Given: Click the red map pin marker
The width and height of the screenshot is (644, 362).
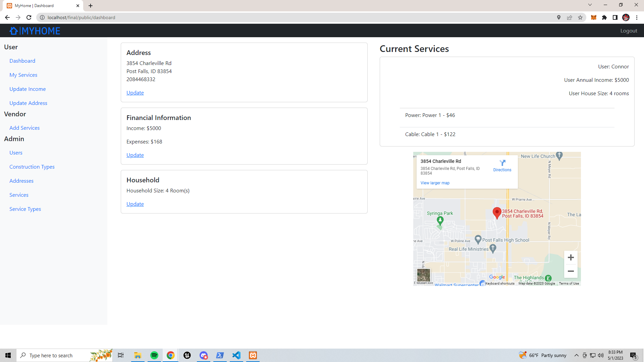Looking at the screenshot, I should tap(497, 213).
